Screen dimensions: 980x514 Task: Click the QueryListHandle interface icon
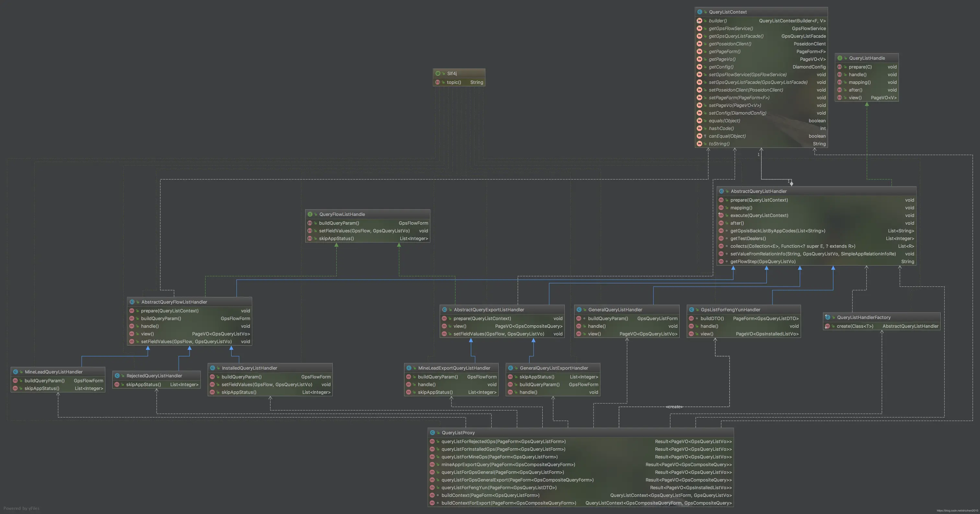(x=840, y=58)
